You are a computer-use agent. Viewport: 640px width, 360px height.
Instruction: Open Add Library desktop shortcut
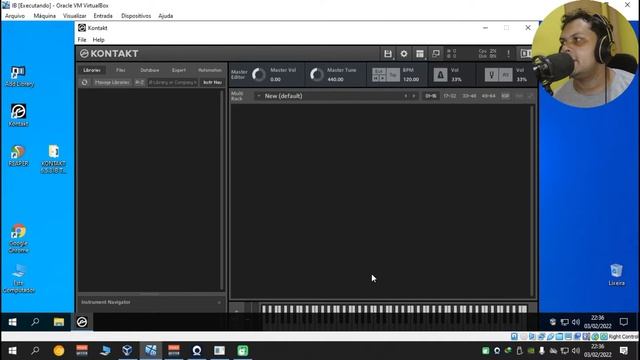pos(19,76)
